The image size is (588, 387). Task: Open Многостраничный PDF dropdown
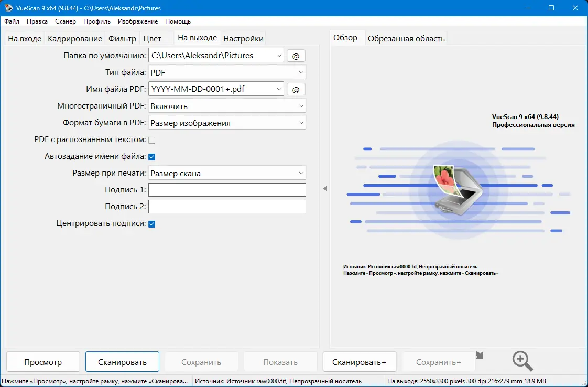pos(227,106)
